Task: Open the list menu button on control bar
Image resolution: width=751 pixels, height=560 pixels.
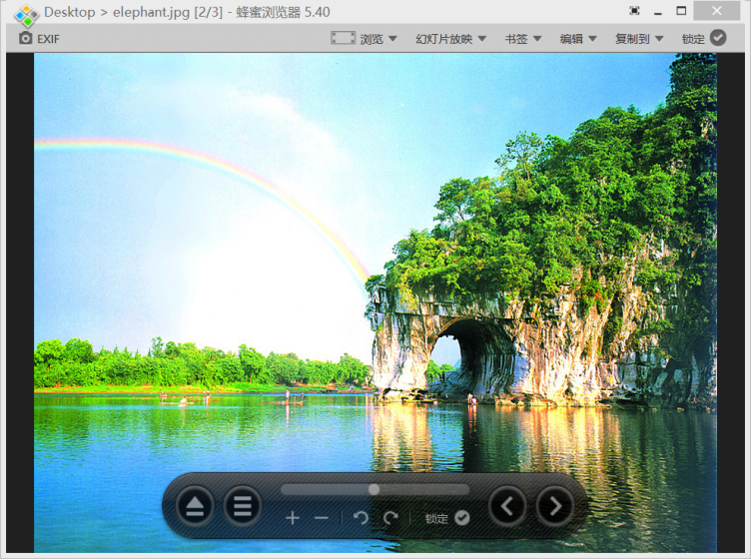Action: [243, 506]
